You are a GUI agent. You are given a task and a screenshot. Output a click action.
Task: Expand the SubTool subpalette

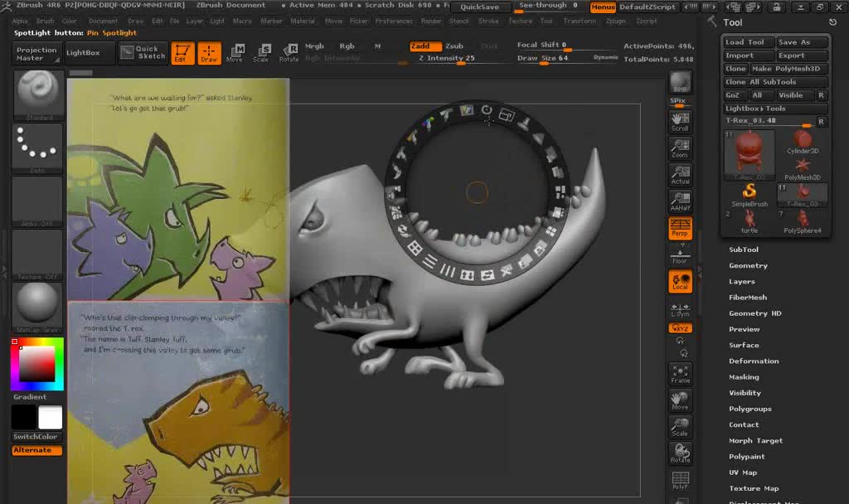coord(744,250)
